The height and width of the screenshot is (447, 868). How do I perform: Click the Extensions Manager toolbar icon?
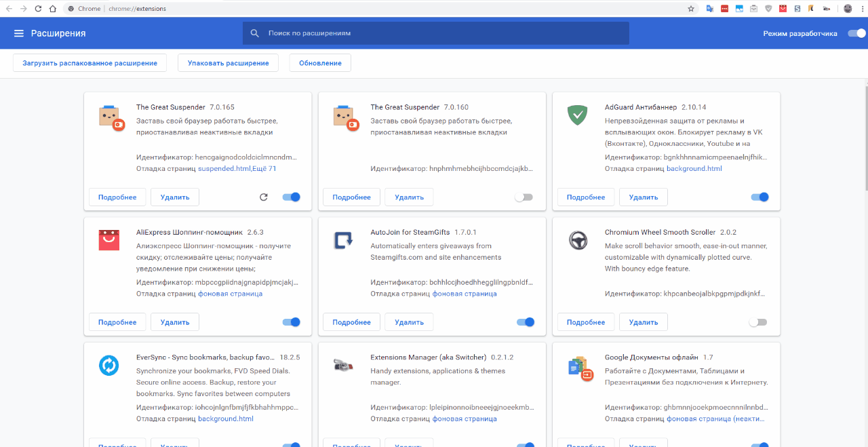[827, 9]
